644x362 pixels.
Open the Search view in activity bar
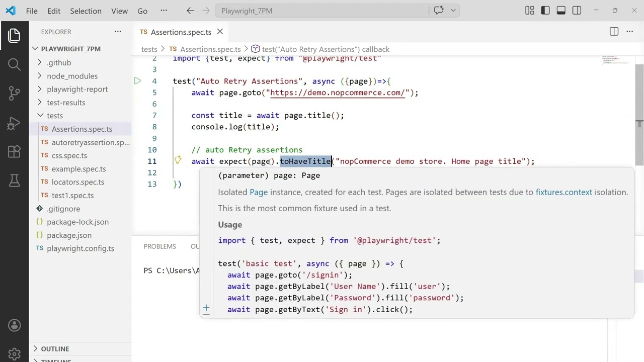click(x=14, y=64)
